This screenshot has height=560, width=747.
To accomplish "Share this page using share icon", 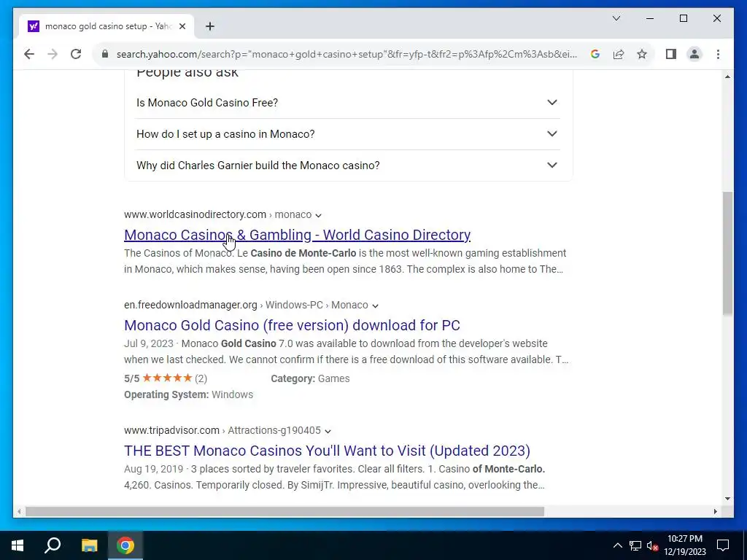I will click(619, 54).
